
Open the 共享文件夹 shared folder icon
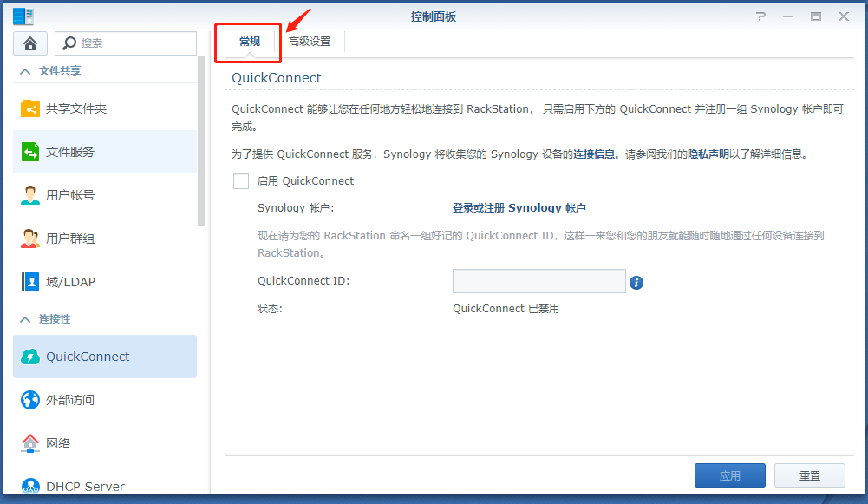tap(30, 108)
